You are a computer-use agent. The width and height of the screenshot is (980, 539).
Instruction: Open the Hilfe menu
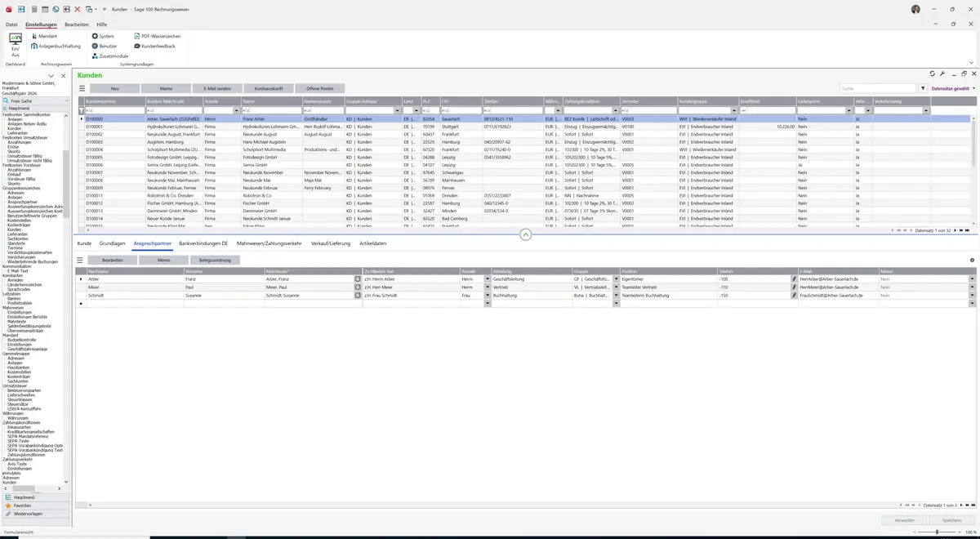[x=102, y=24]
